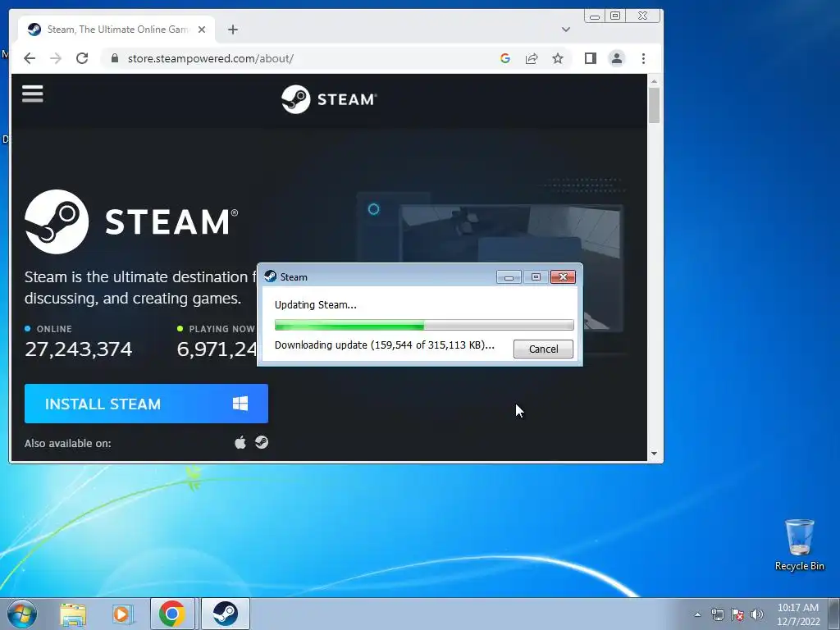The image size is (840, 630).
Task: Open Windows Explorer from taskbar
Action: 73,614
